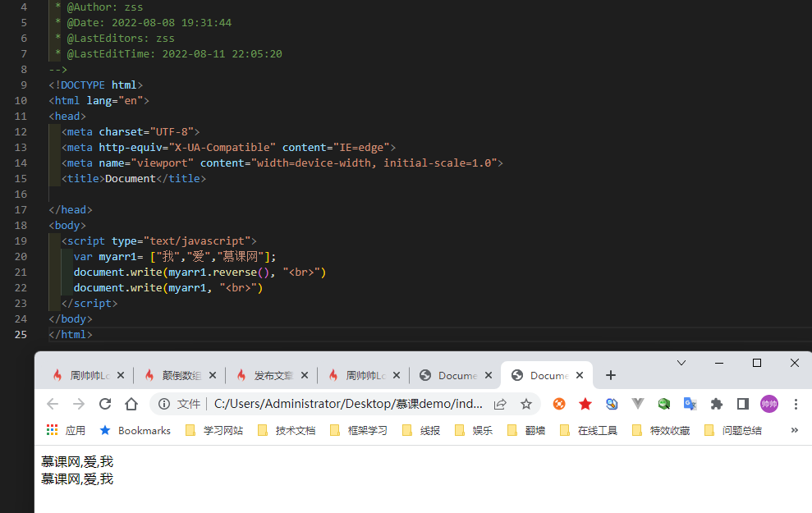Click line number 25 in the editor
The height and width of the screenshot is (513, 812).
(21, 334)
